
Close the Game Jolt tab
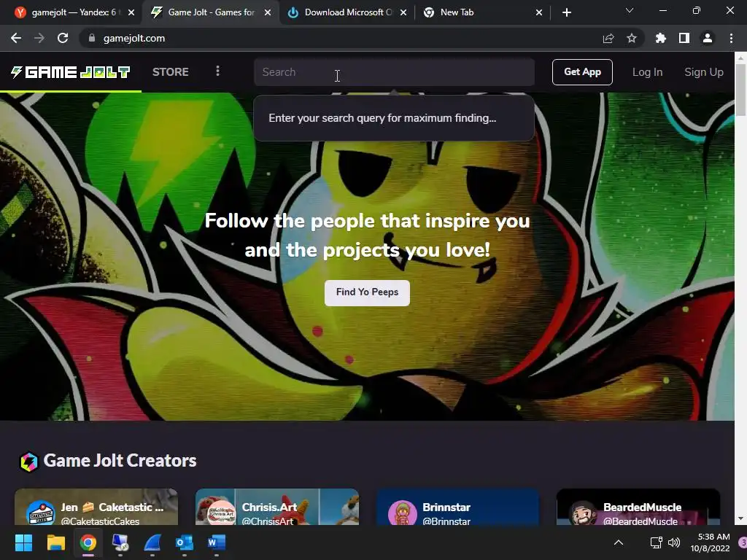pyautogui.click(x=268, y=12)
